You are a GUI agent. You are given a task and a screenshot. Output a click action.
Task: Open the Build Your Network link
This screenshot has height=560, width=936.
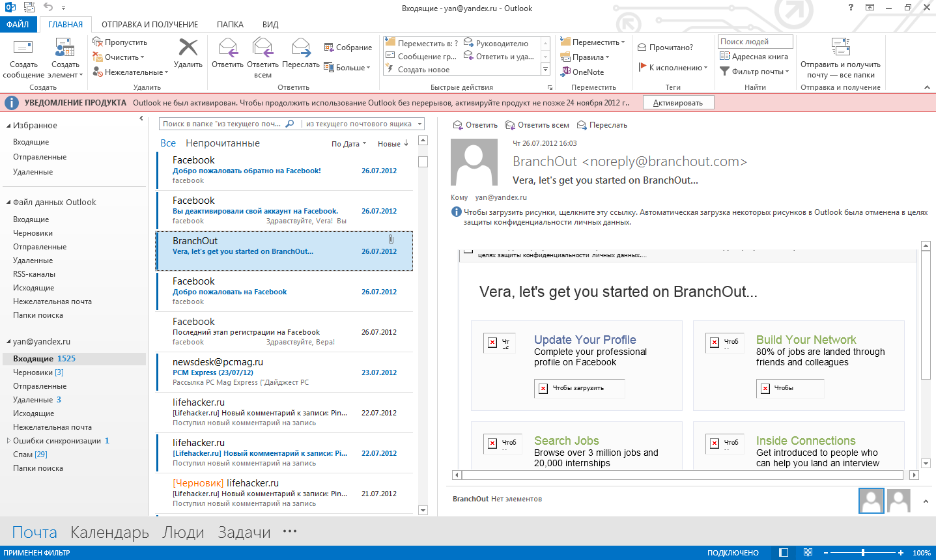click(x=806, y=340)
